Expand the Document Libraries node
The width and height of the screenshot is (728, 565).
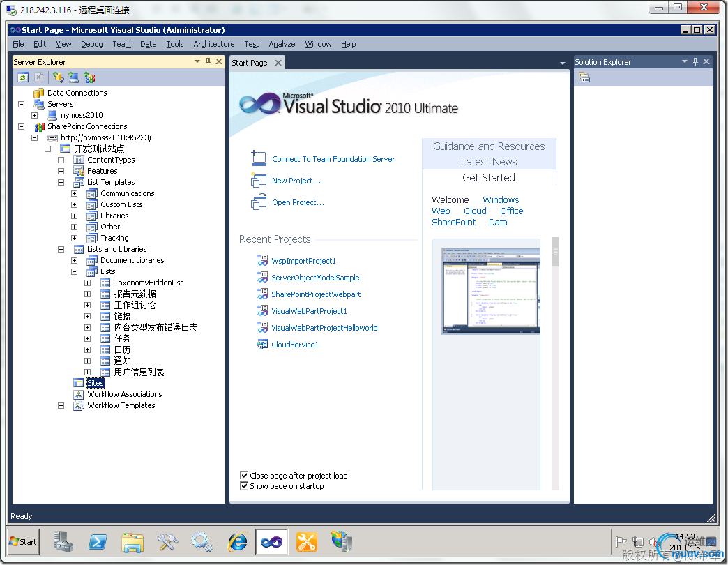[x=75, y=260]
